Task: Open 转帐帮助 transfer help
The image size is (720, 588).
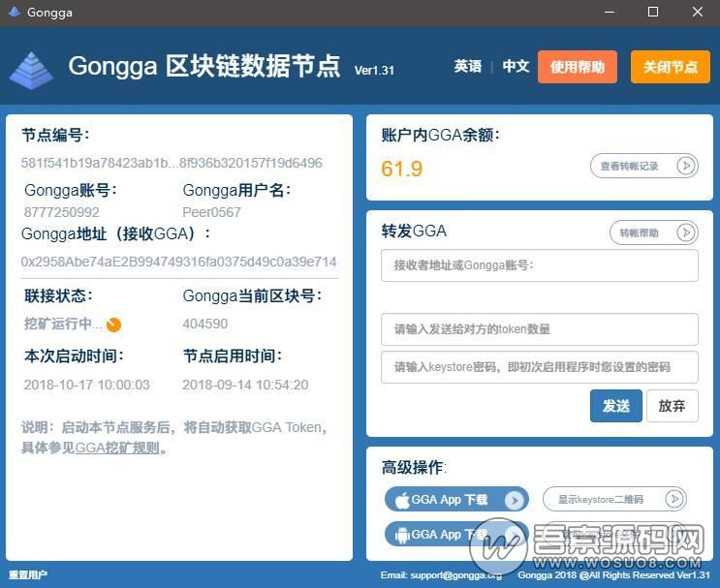Action: coord(653,232)
